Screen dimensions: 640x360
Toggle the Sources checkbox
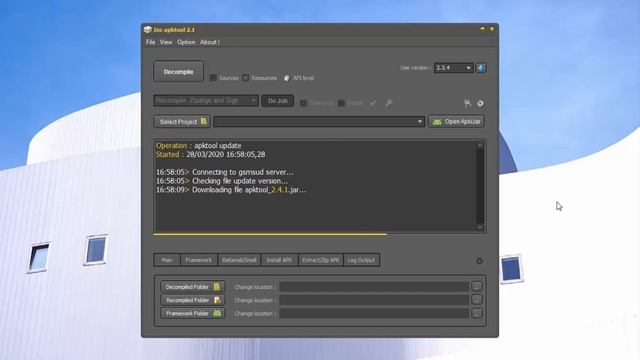tap(213, 78)
